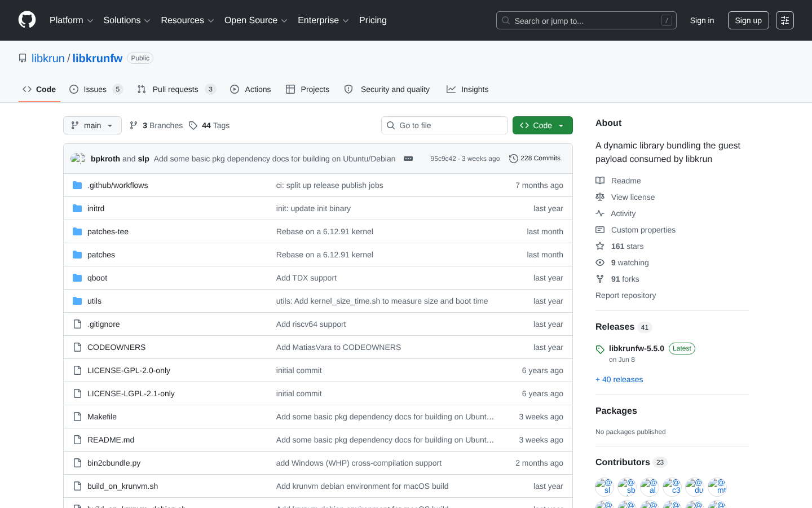Open the Projects tab

(308, 89)
